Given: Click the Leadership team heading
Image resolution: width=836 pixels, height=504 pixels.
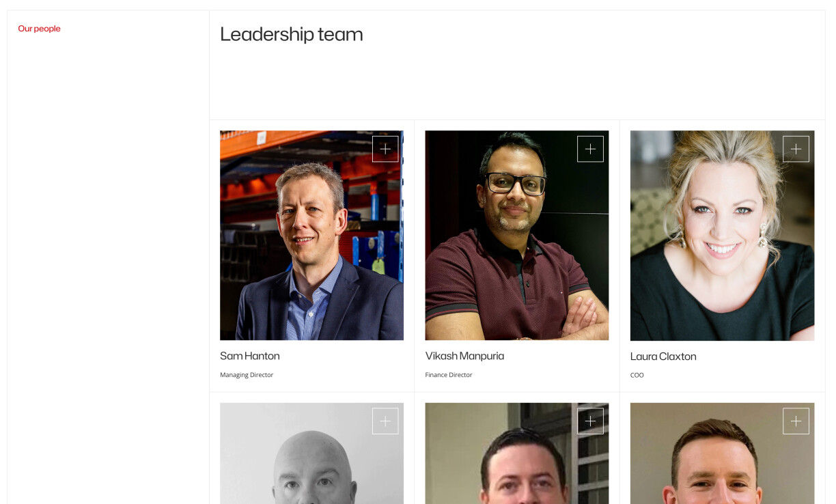Looking at the screenshot, I should coord(292,35).
